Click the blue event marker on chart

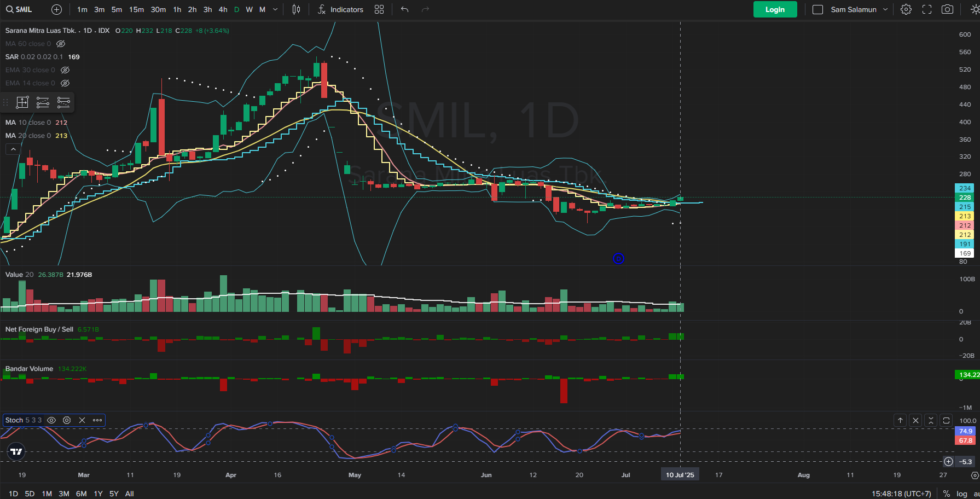[x=618, y=259]
